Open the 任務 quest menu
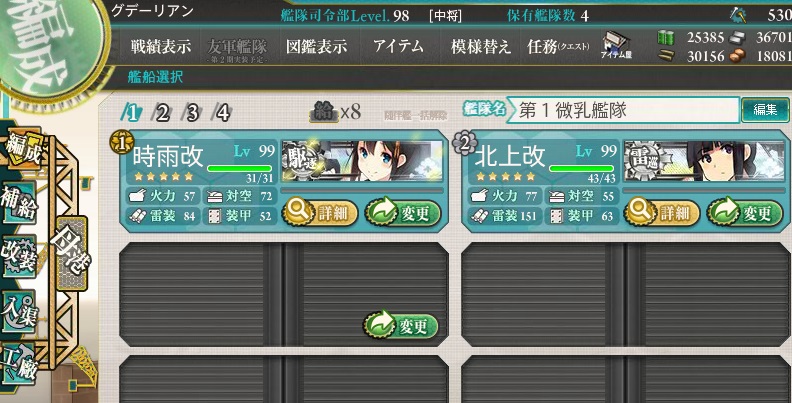This screenshot has height=403, width=792. coord(558,46)
